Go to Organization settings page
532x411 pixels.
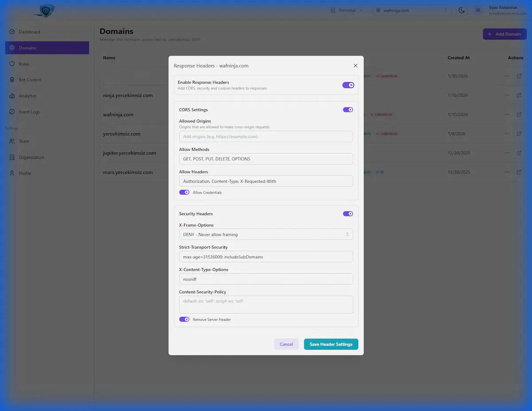pos(47,157)
